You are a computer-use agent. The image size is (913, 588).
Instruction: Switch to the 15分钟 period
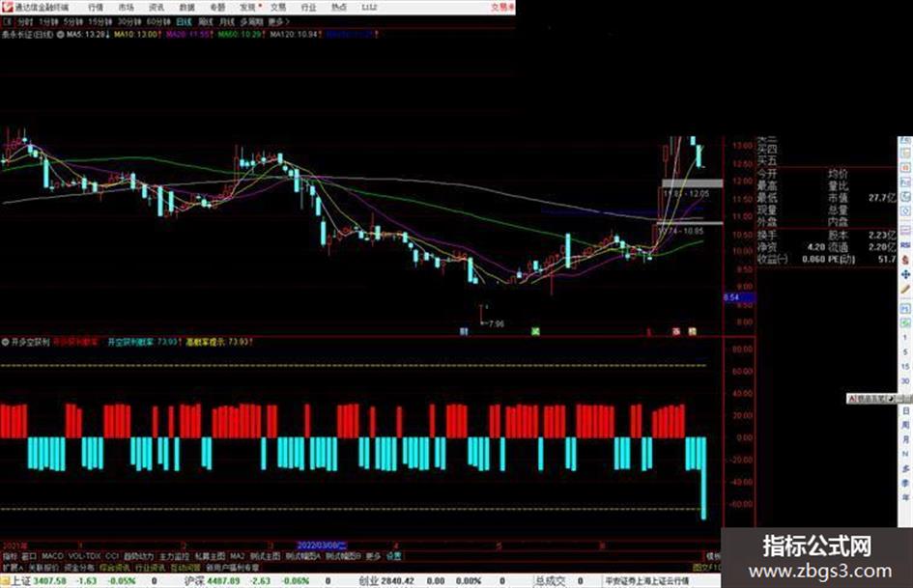[100, 21]
